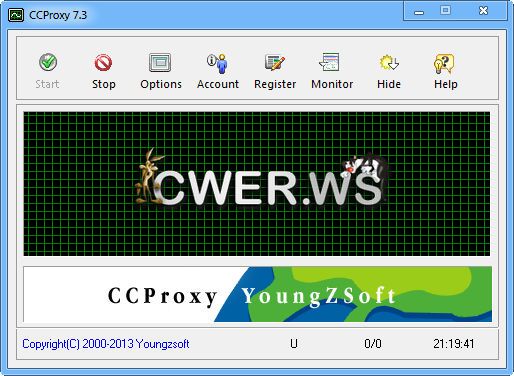Click the disabled Start toolbar button
Screen dimensions: 514x376
[x=47, y=71]
